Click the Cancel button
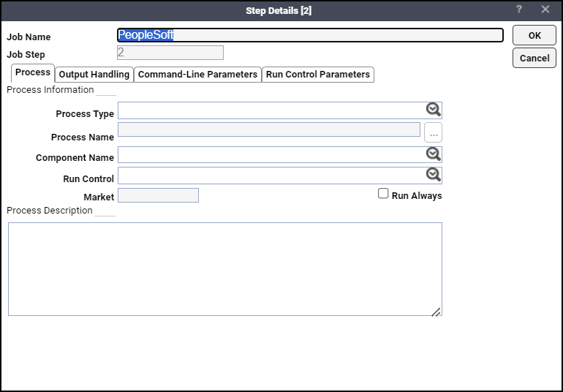The image size is (563, 392). tap(534, 58)
